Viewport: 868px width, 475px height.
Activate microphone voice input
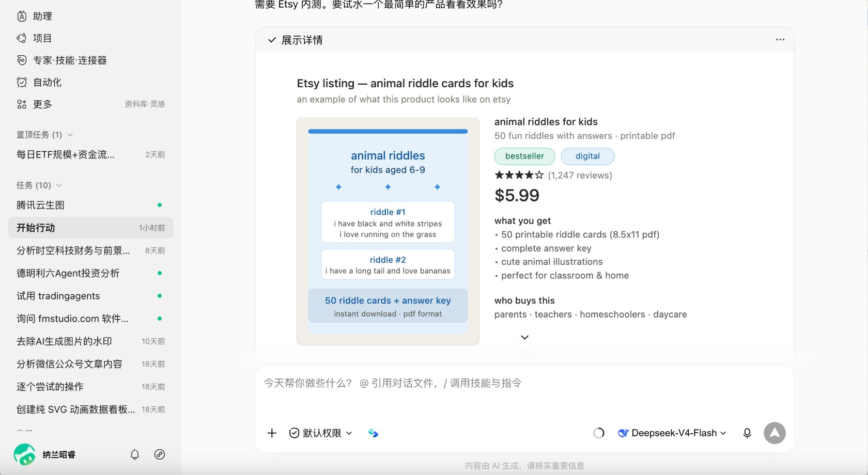(x=747, y=433)
